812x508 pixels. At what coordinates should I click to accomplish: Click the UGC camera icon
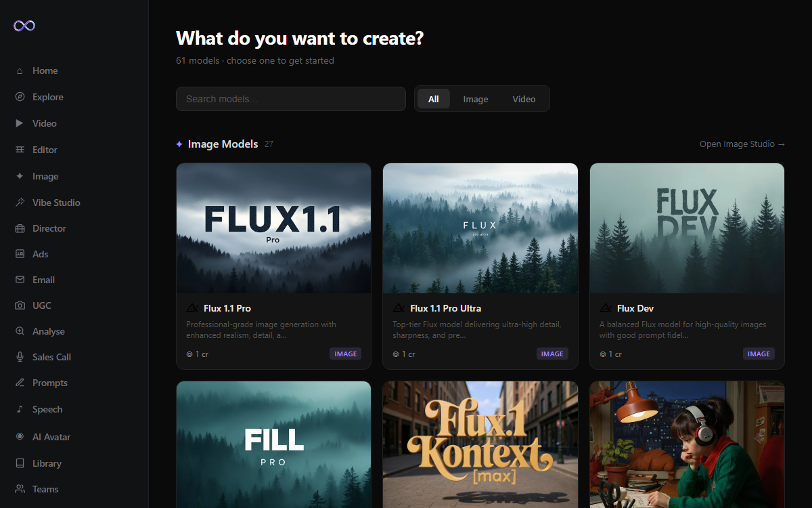tap(20, 305)
